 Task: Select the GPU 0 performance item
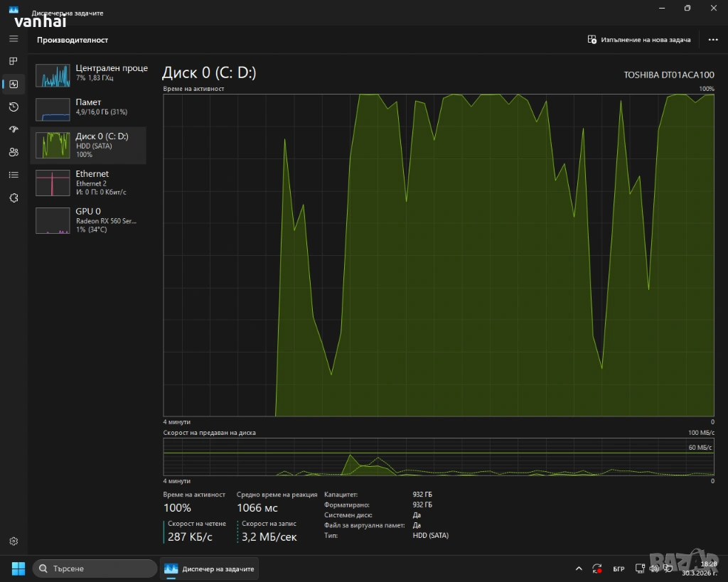coord(89,219)
